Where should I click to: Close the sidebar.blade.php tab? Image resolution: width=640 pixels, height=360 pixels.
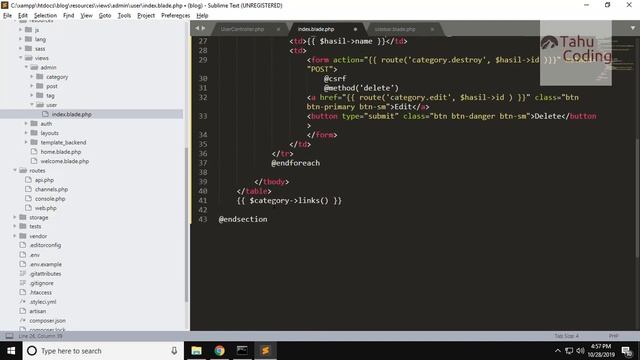432,29
